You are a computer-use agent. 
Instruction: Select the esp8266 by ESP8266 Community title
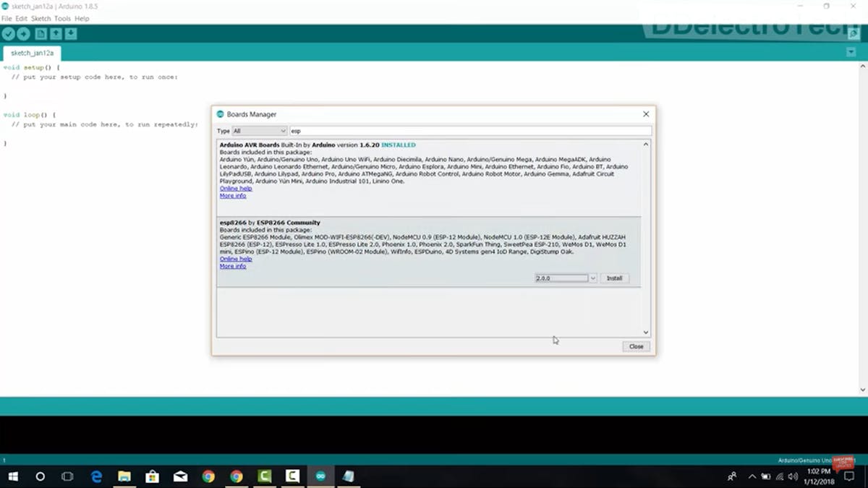270,223
